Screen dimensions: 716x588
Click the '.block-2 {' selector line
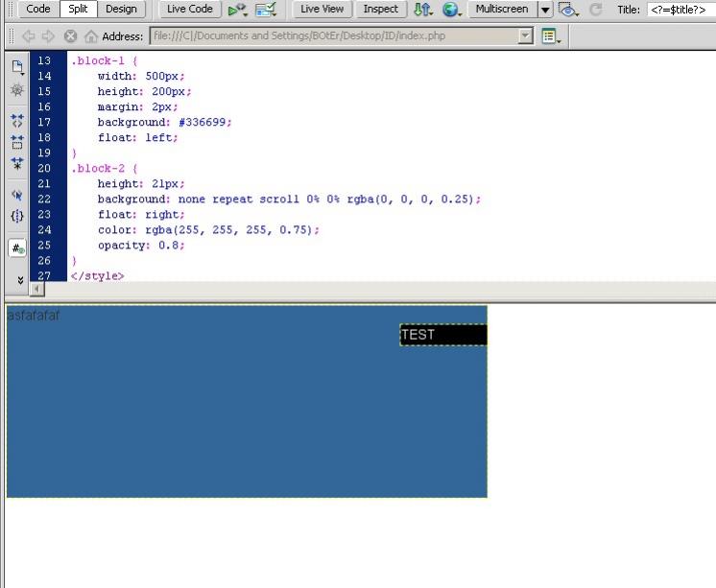[104, 169]
